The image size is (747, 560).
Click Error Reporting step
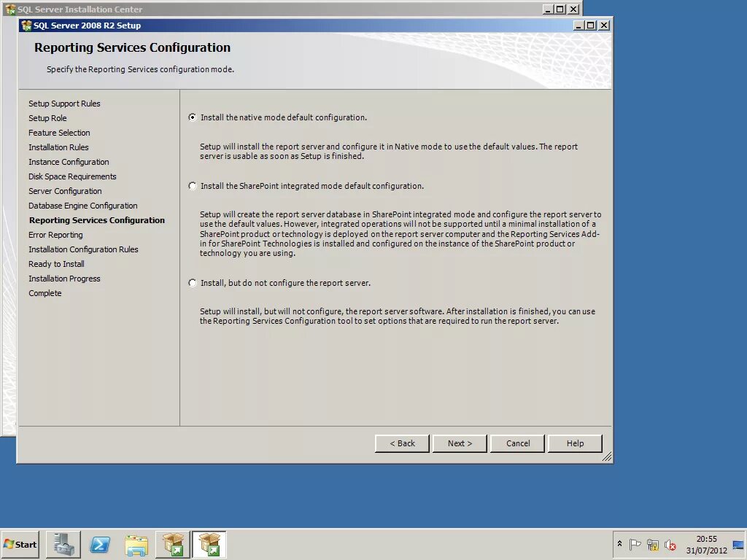pyautogui.click(x=55, y=235)
